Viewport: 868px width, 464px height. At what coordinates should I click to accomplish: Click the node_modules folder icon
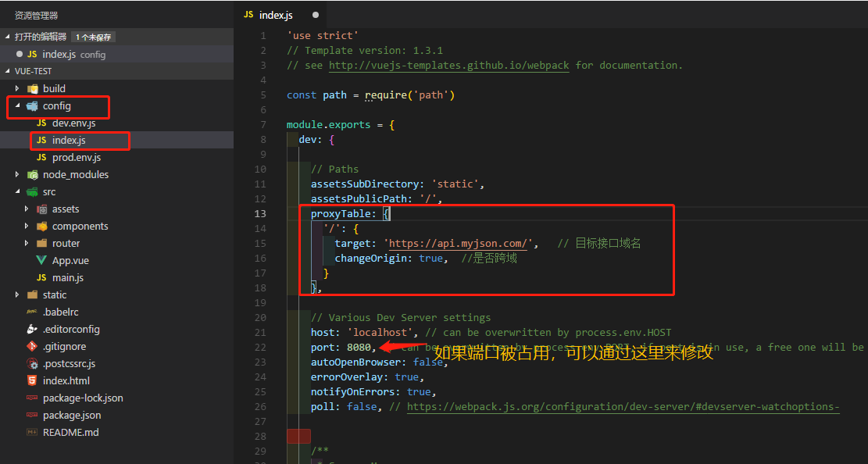(x=32, y=175)
